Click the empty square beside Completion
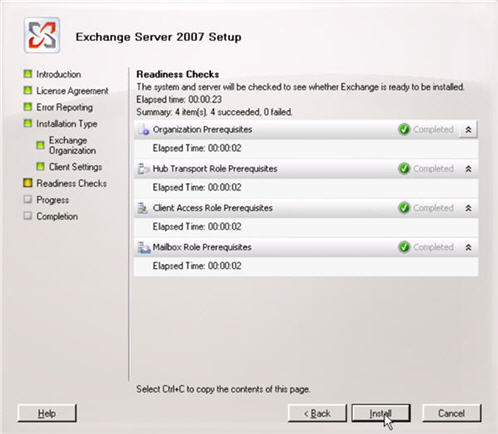The height and width of the screenshot is (434, 498). 28,216
